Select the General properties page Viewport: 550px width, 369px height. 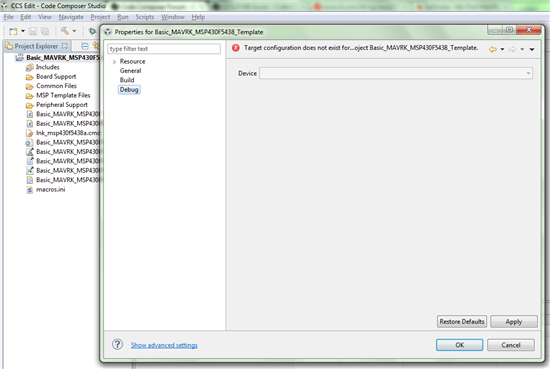(x=130, y=71)
